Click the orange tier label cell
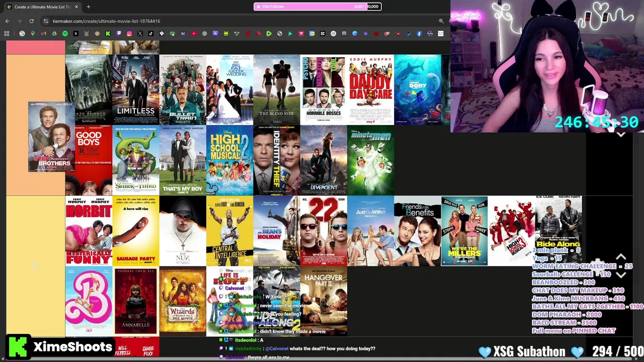 click(36, 125)
